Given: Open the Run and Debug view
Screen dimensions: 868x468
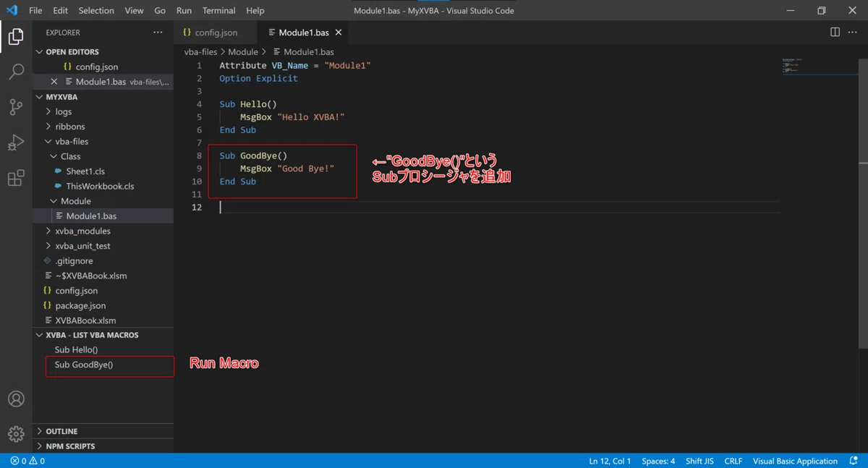Looking at the screenshot, I should pyautogui.click(x=16, y=142).
